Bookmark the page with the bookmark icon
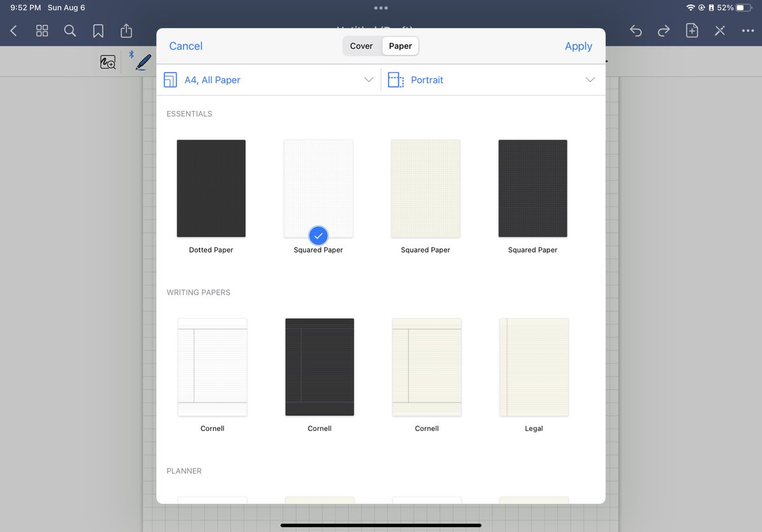Viewport: 762px width, 532px height. pos(98,30)
